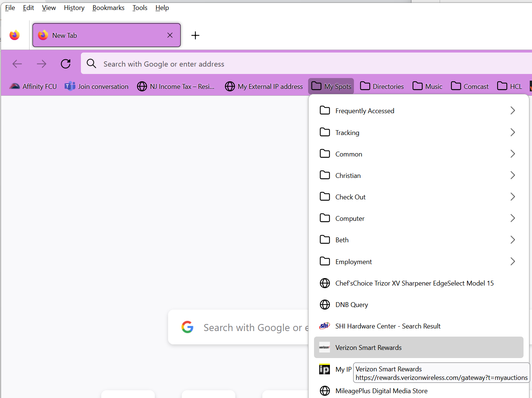Open the SHI Hardware Center bookmark via its logo
The height and width of the screenshot is (398, 532).
324,326
